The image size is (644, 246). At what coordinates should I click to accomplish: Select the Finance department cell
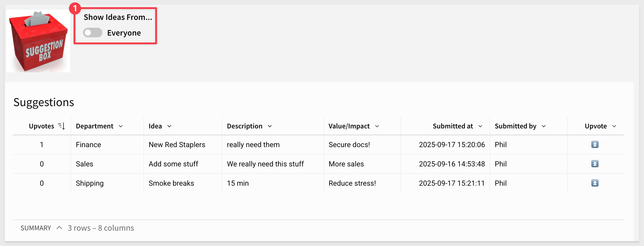[x=88, y=145]
